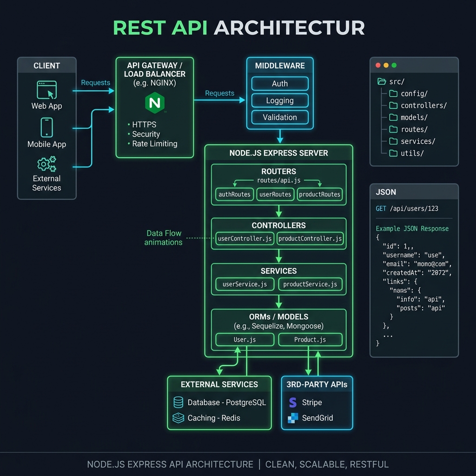The image size is (476, 476).
Task: Click the models/ folder icon
Action: 393,117
